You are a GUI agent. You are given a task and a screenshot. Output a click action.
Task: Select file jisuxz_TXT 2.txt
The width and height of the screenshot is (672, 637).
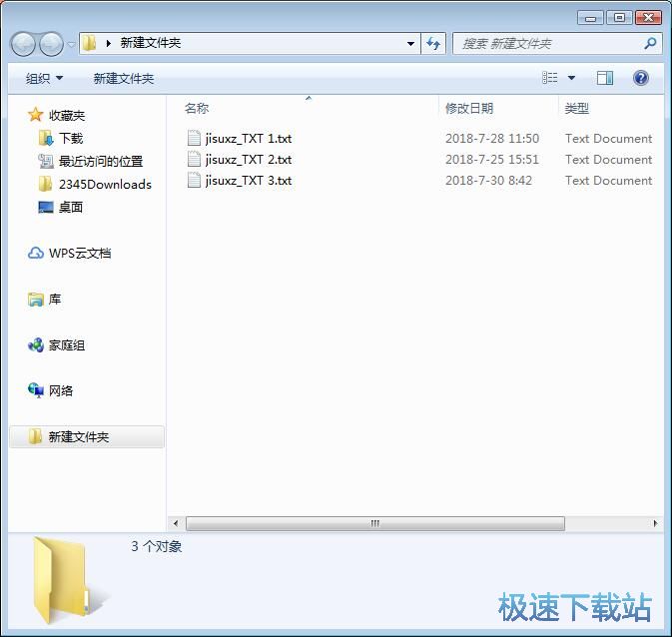coord(249,160)
